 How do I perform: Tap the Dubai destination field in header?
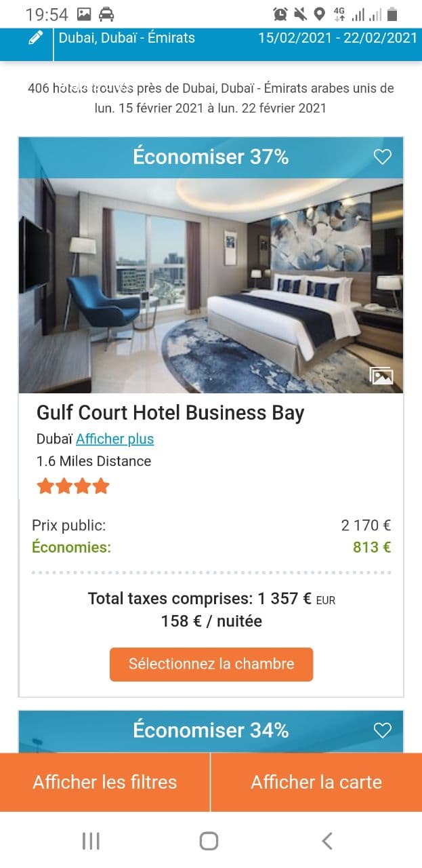[x=127, y=38]
